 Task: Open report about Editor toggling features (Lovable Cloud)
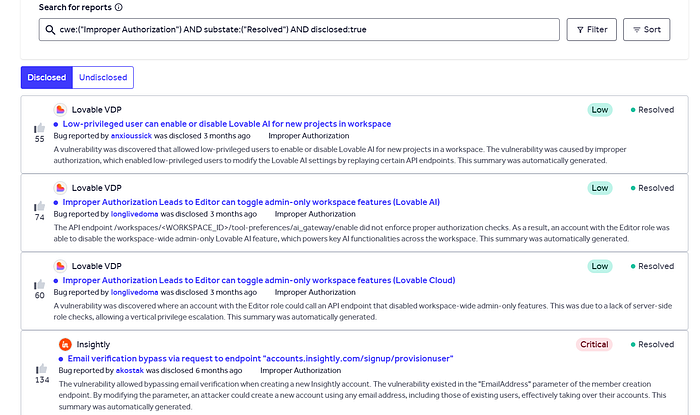[x=259, y=280]
